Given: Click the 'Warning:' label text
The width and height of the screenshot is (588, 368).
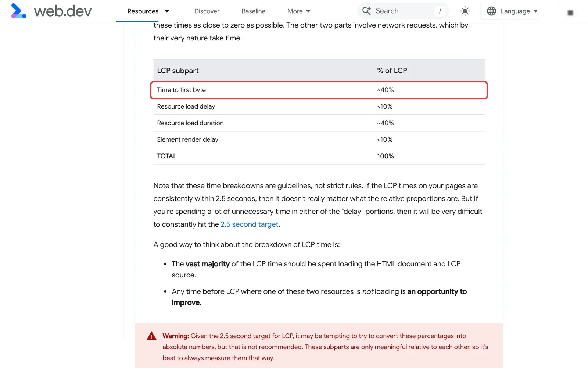Looking at the screenshot, I should 176,336.
